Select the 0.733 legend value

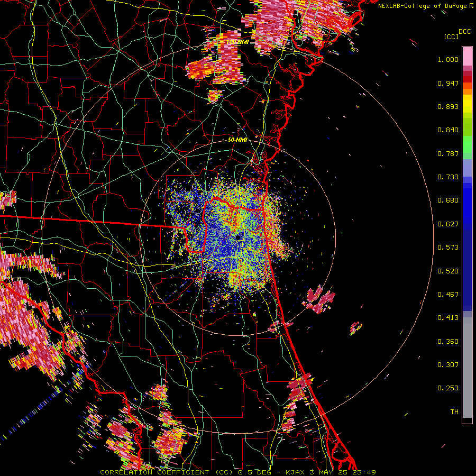pos(448,177)
